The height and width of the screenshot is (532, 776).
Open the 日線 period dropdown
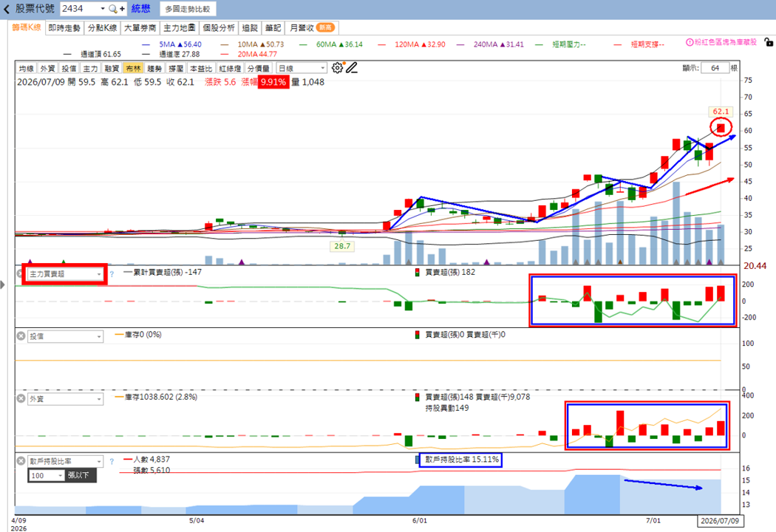[302, 68]
